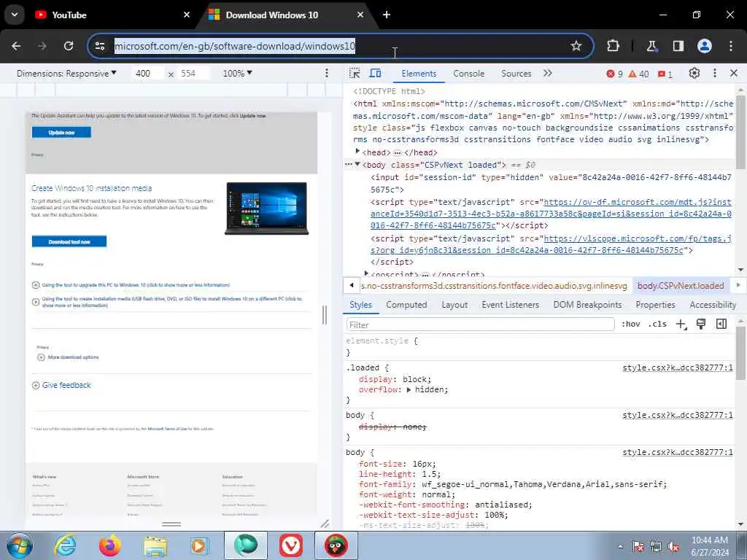747x560 pixels.
Task: Toggle the .cls element classes panel
Action: (657, 324)
